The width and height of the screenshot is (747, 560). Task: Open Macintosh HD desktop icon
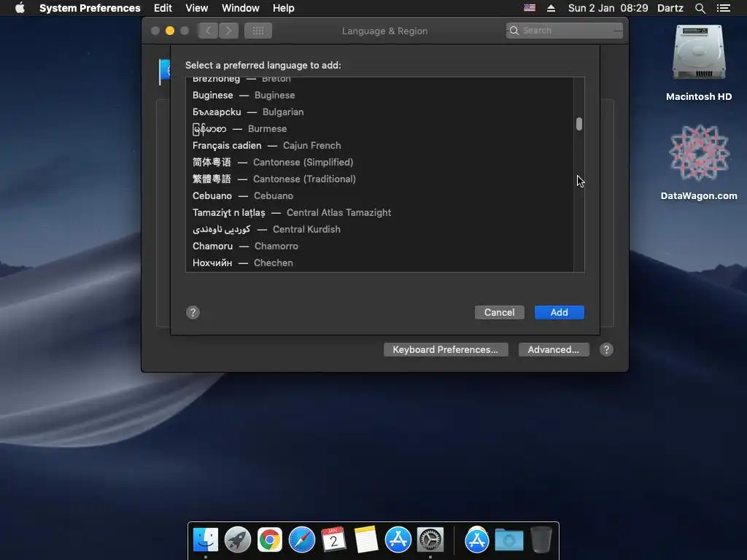click(699, 52)
